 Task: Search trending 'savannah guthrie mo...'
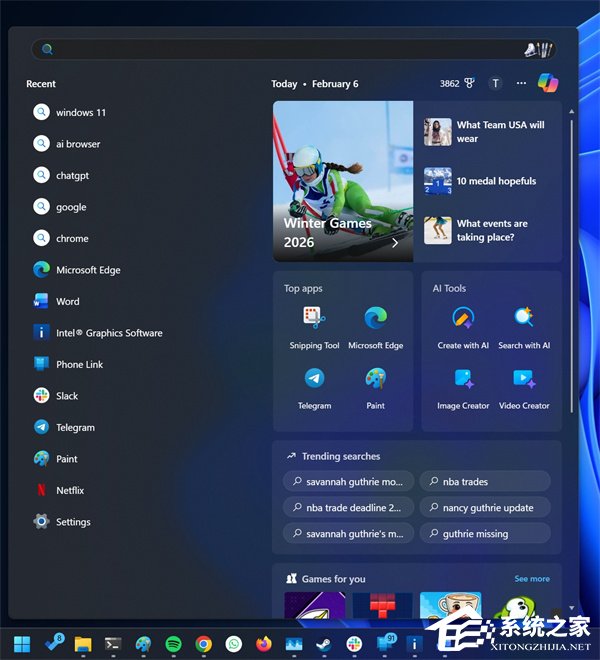(x=348, y=481)
